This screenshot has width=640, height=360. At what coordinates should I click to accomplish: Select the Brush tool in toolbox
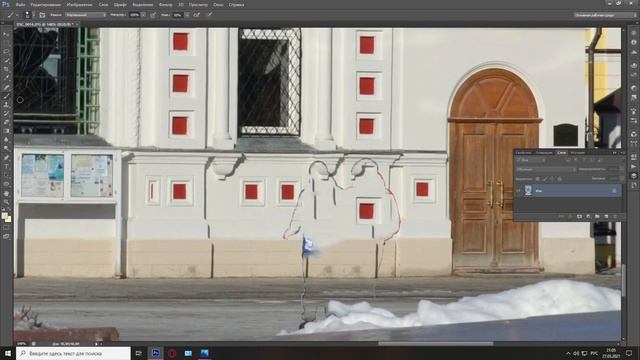pyautogui.click(x=6, y=96)
